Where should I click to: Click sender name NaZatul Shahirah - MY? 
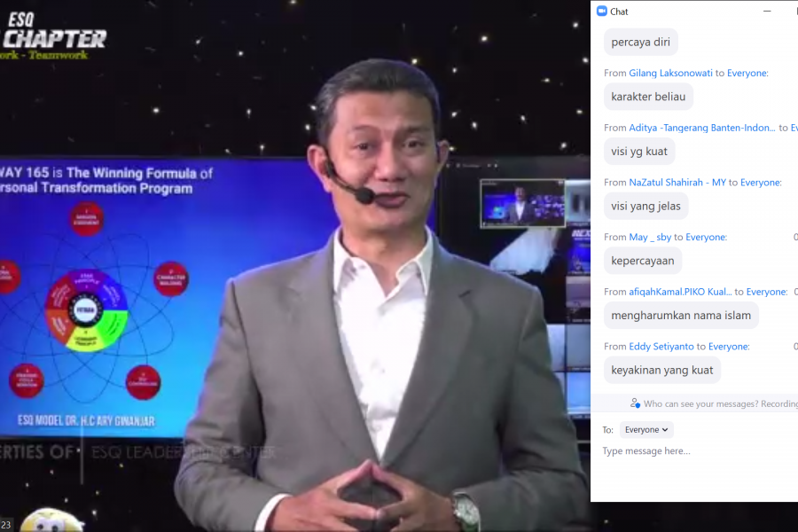tap(677, 183)
